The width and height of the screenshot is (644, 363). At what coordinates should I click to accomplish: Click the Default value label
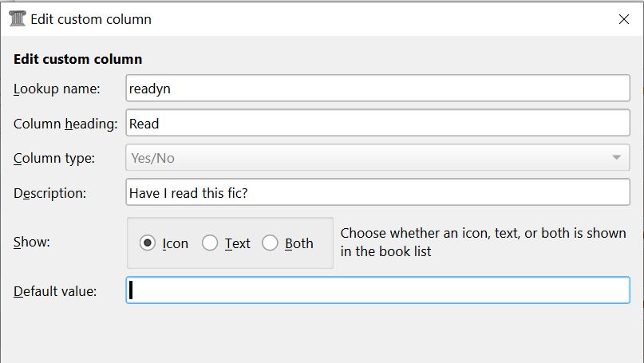point(55,291)
